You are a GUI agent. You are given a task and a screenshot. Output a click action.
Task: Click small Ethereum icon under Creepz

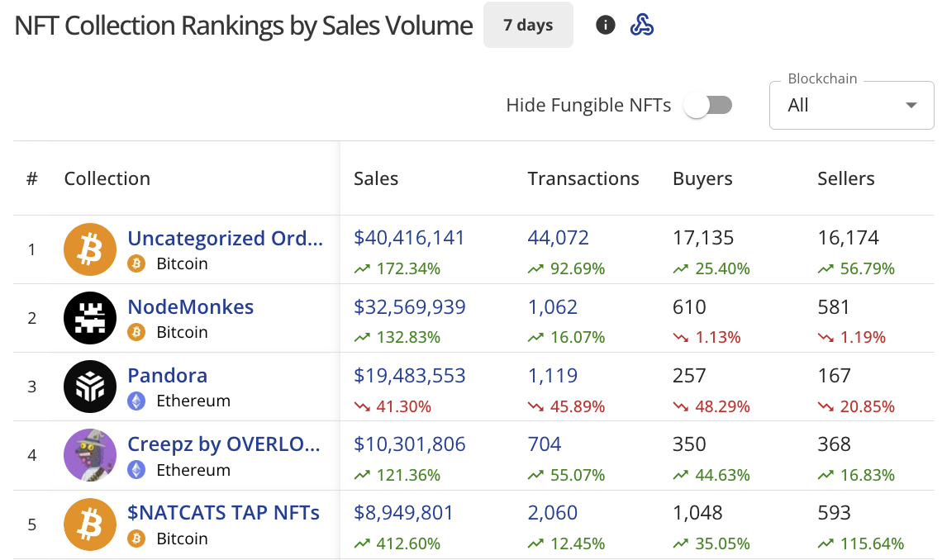click(x=136, y=470)
